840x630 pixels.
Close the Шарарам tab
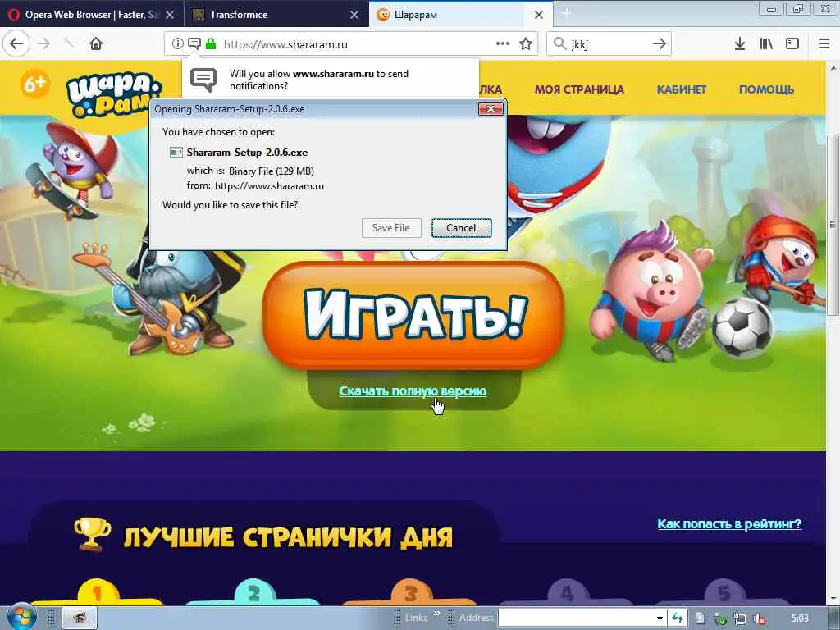tap(539, 15)
